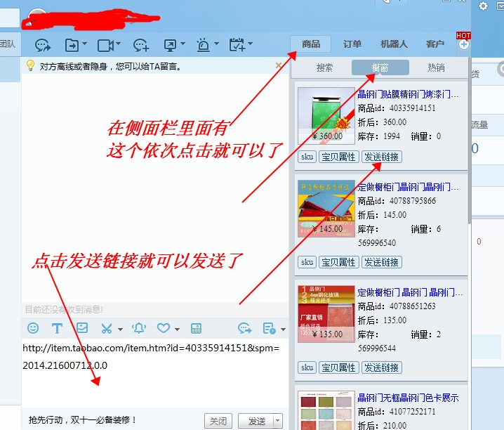
Task: Dismiss the offline notice with X icon
Action: coord(279,65)
